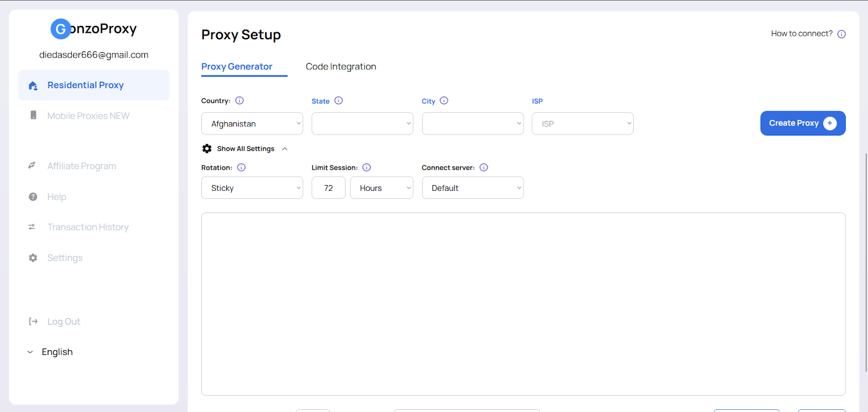Image resolution: width=868 pixels, height=412 pixels.
Task: Open Residential Proxy in the sidebar
Action: point(94,85)
